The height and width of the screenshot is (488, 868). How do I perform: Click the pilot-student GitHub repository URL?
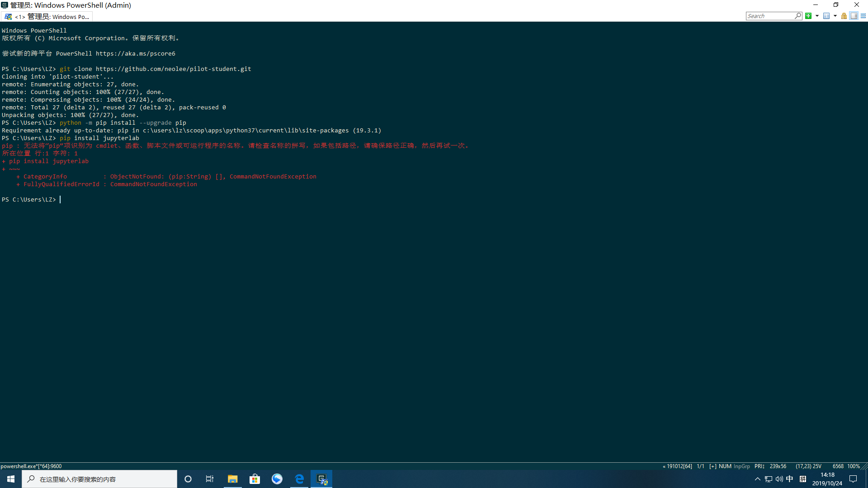(174, 69)
